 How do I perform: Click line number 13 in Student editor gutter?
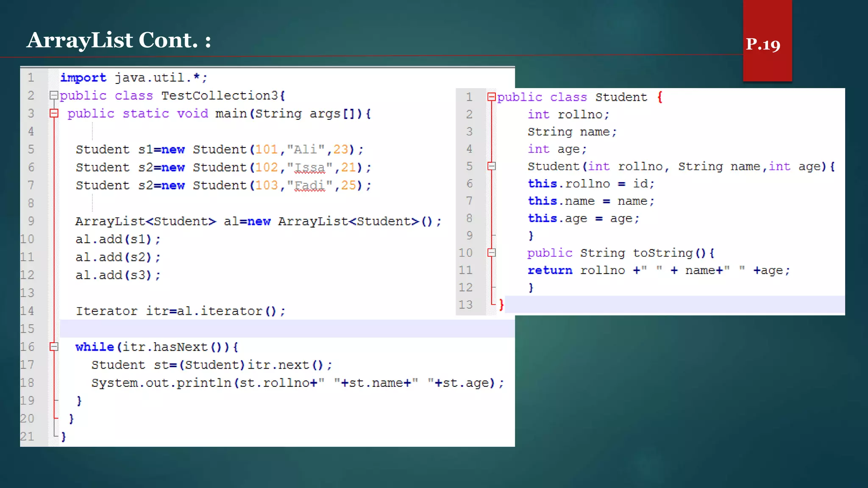click(465, 305)
